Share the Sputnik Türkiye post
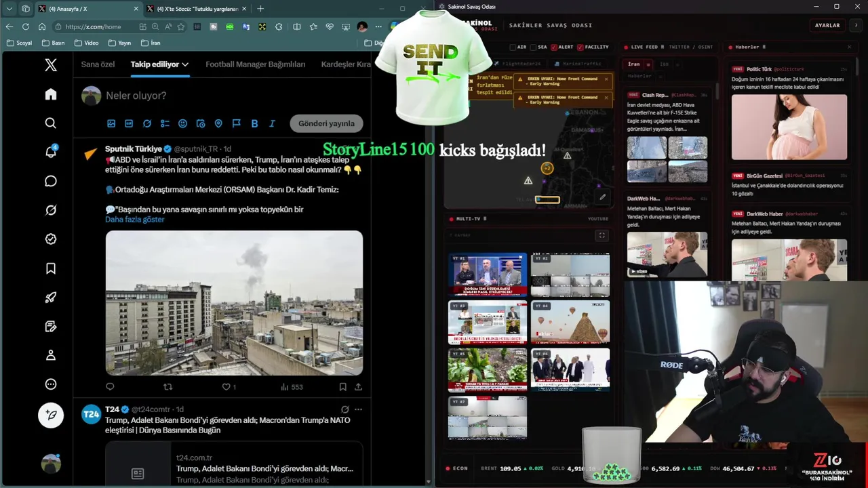The image size is (868, 488). click(358, 387)
